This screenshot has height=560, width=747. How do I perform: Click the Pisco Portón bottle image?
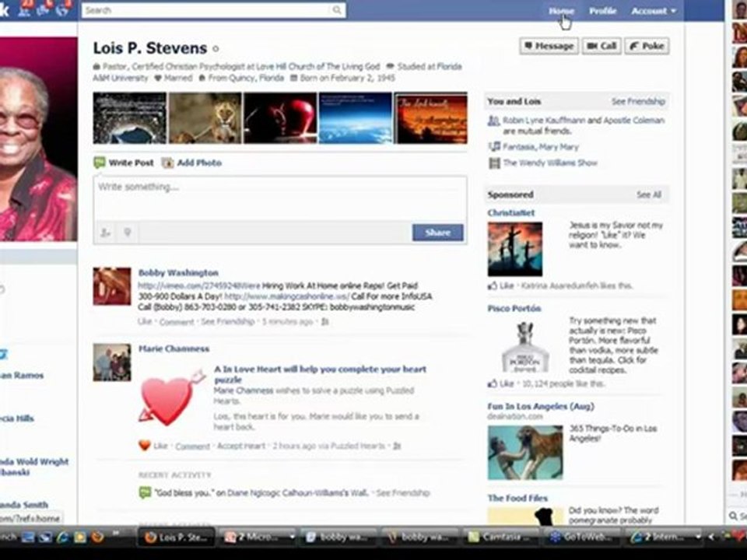pos(525,346)
